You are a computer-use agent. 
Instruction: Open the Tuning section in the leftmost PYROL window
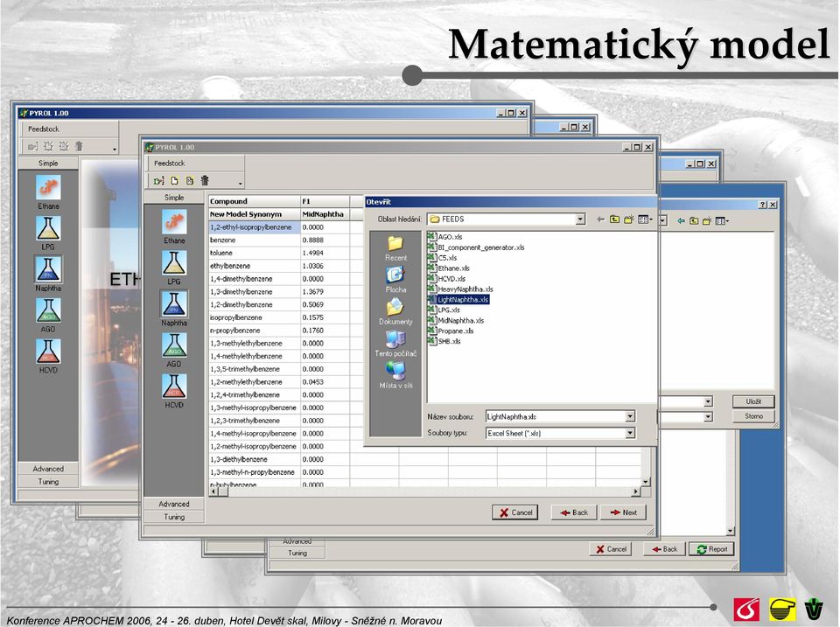[48, 482]
